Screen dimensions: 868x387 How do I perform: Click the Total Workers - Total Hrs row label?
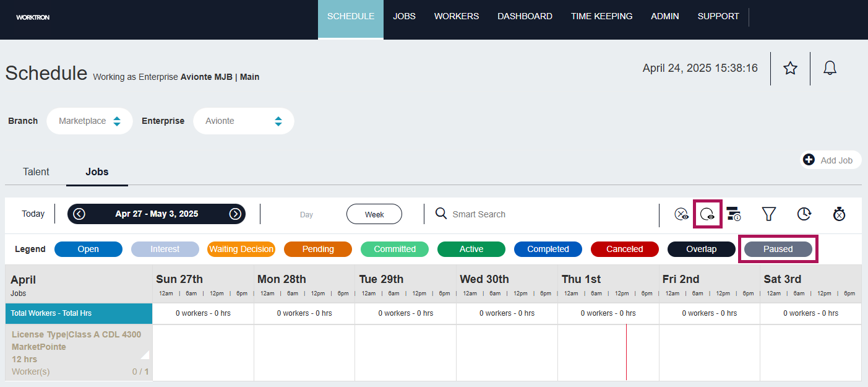[79, 313]
